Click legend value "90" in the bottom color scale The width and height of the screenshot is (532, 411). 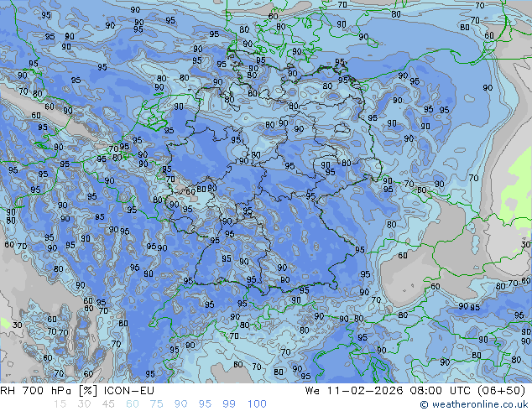(180, 404)
